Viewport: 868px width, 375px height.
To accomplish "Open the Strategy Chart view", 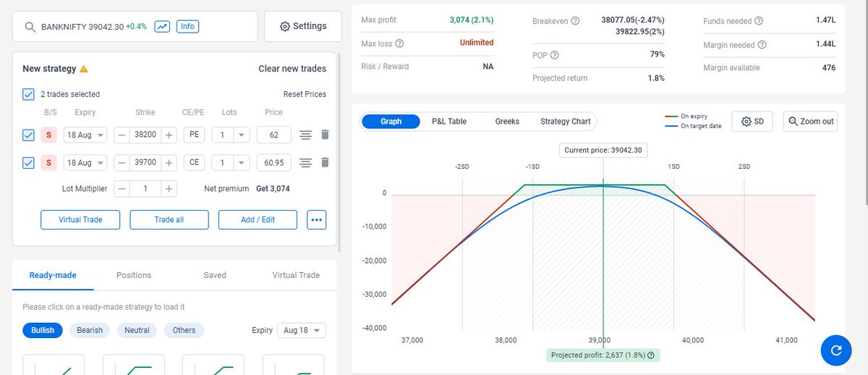I will click(x=566, y=121).
